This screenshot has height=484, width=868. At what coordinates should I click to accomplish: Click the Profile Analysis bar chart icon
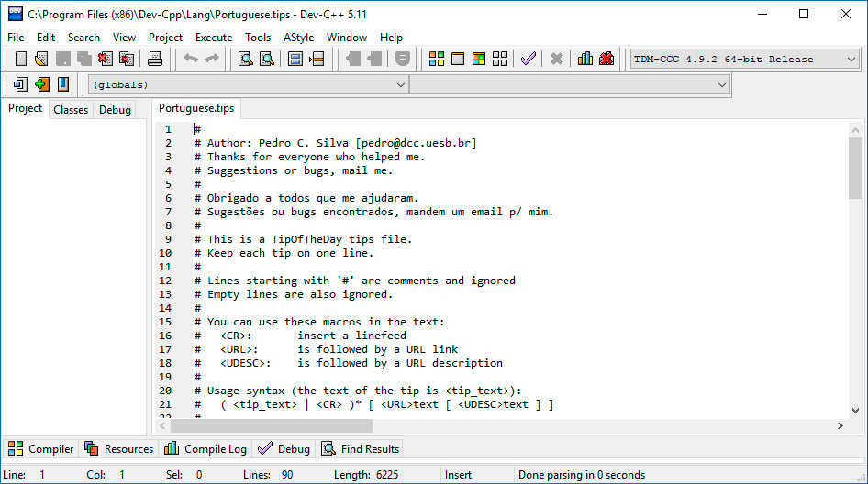[585, 59]
